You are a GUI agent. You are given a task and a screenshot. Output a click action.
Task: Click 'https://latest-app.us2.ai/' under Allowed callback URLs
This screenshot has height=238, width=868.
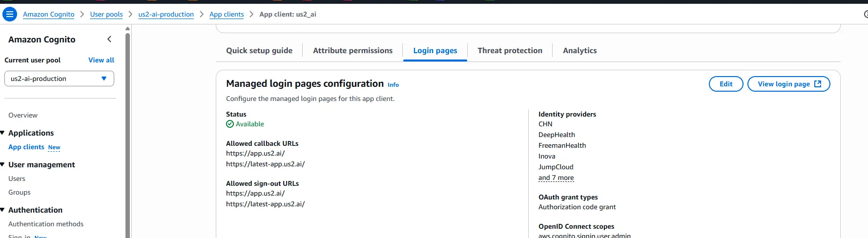pos(265,164)
